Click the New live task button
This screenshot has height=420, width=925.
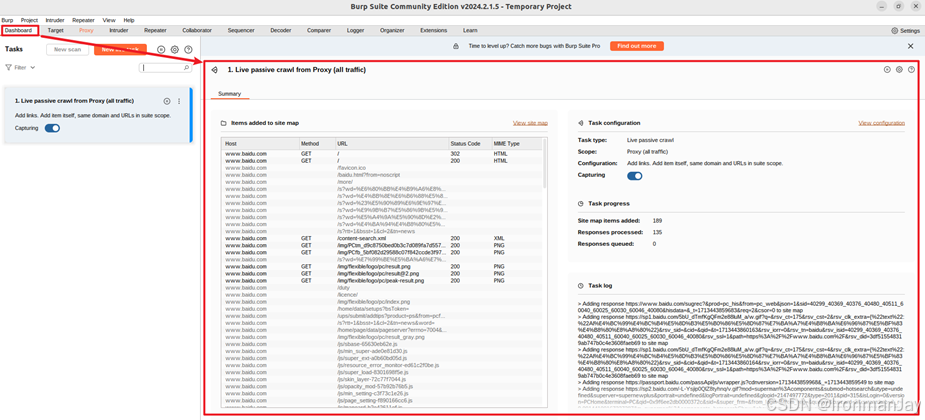click(120, 50)
